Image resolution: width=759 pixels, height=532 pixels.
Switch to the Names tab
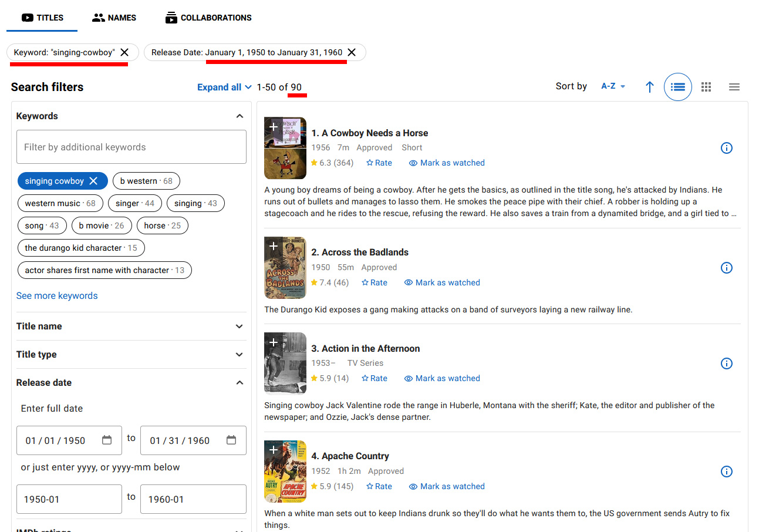pos(114,18)
